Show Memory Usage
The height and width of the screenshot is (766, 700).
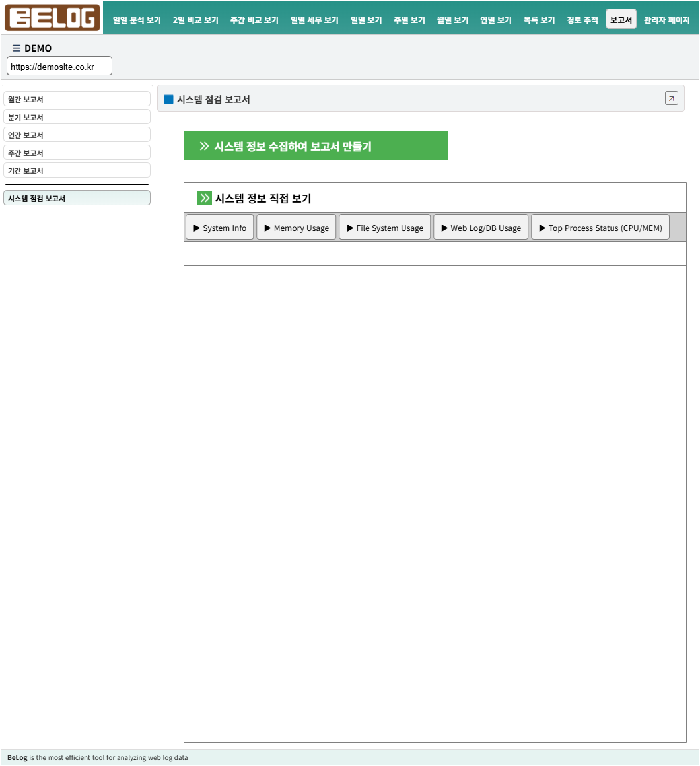click(297, 227)
